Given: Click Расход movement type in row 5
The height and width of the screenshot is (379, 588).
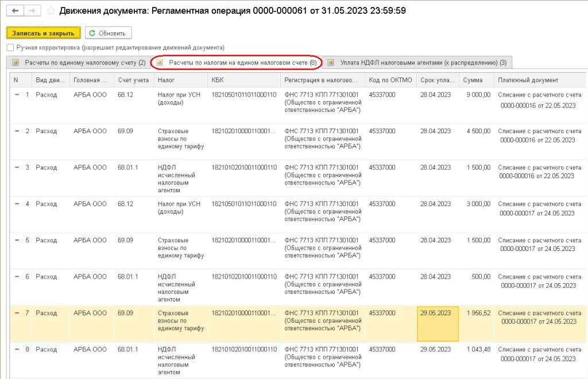Looking at the screenshot, I should point(46,240).
